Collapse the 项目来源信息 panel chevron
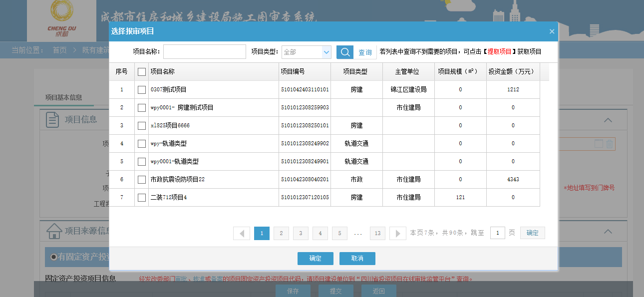644x297 pixels. pos(608,232)
